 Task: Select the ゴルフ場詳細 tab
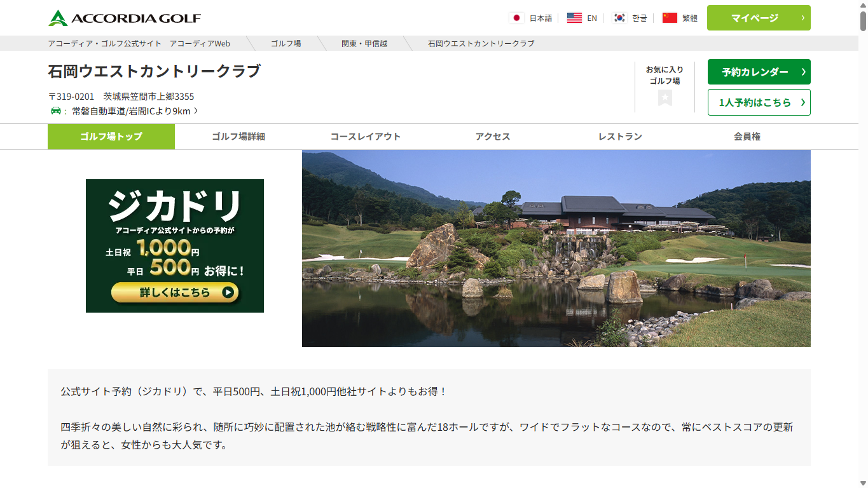point(238,137)
